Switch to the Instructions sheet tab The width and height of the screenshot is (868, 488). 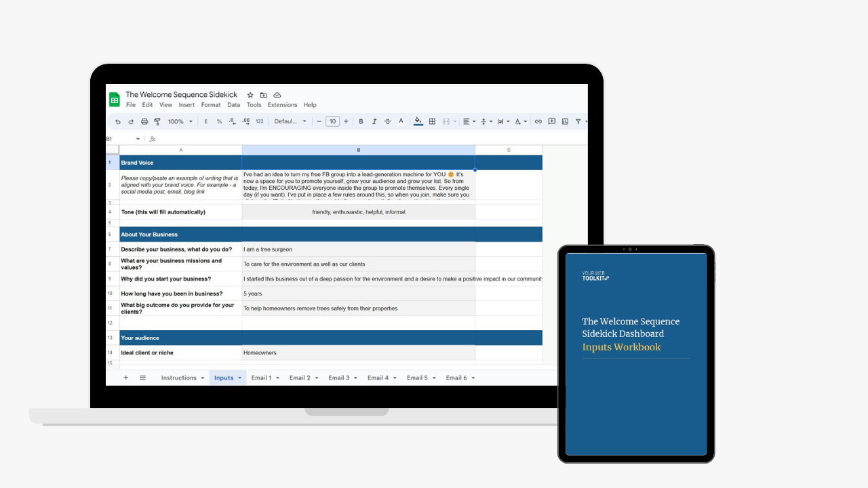point(178,378)
